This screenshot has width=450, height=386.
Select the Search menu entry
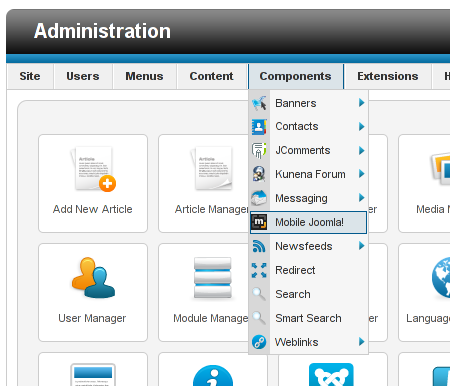pyautogui.click(x=308, y=294)
